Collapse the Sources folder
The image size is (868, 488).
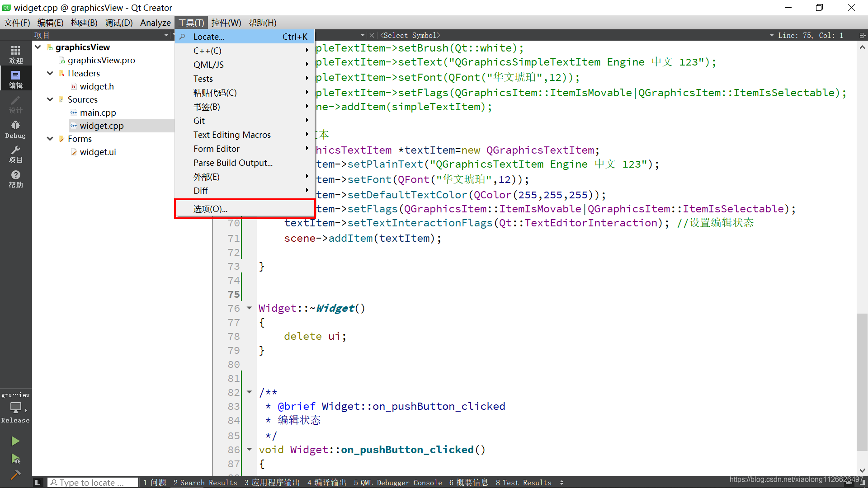coord(50,99)
